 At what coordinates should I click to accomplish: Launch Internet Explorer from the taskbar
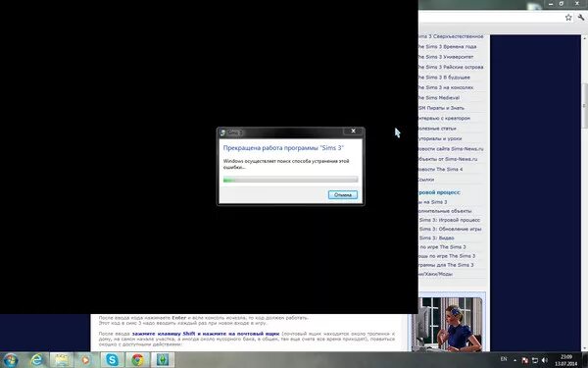(37, 360)
